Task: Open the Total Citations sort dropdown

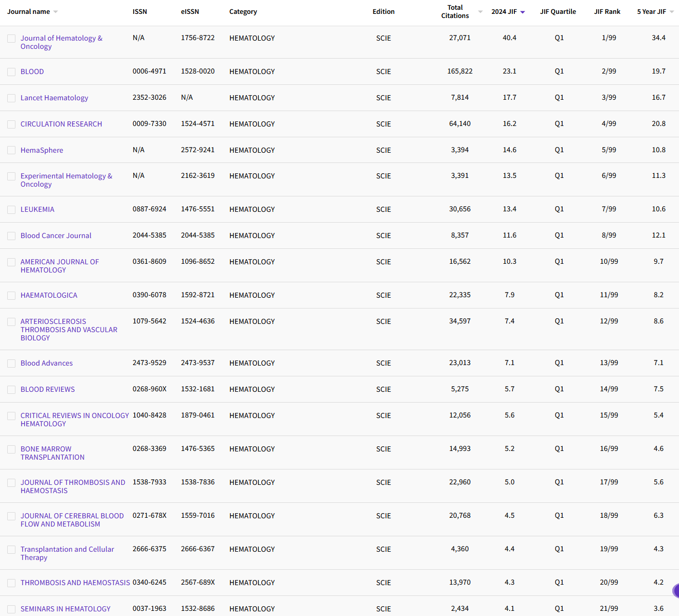Action: click(479, 11)
